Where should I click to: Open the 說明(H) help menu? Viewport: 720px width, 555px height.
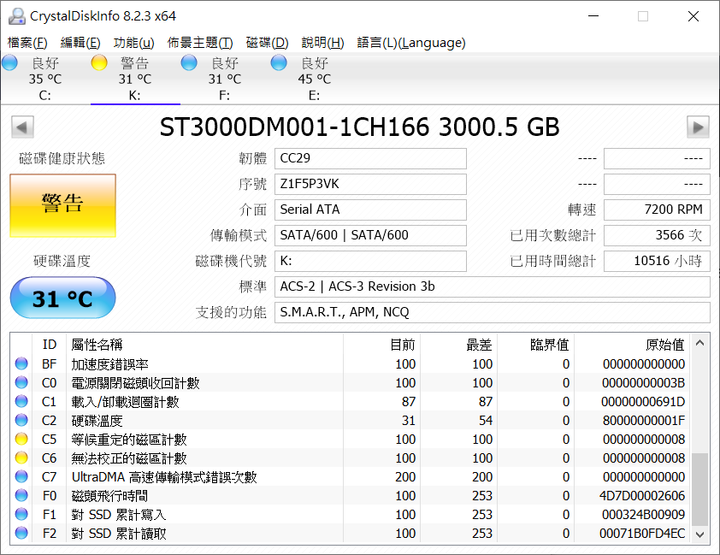tap(323, 43)
